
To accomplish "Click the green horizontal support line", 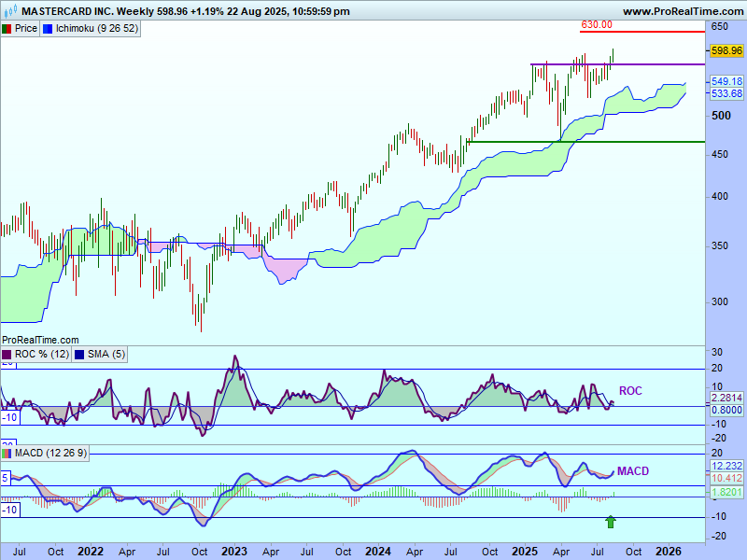I will coord(586,142).
